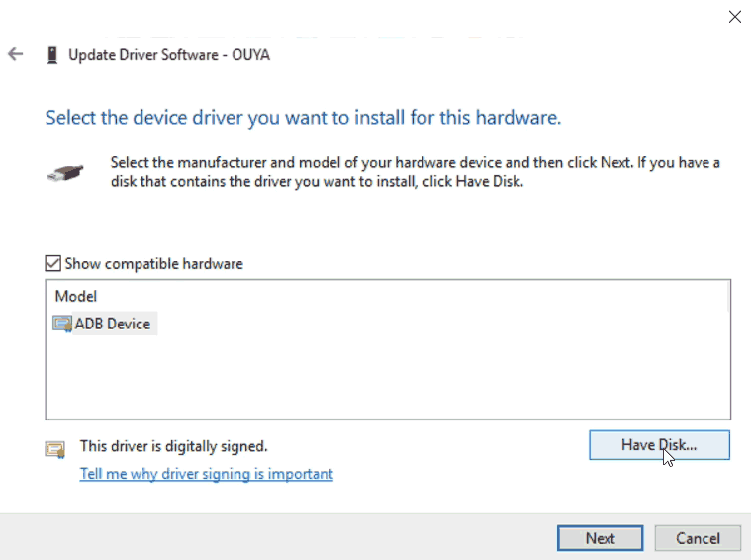The height and width of the screenshot is (560, 751).
Task: Click the Model column header
Action: tap(76, 296)
